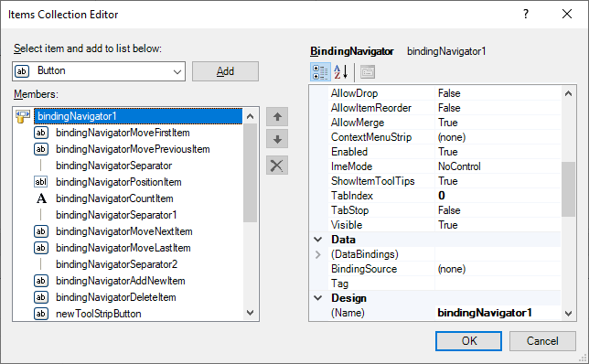Collapse the Data category

318,240
